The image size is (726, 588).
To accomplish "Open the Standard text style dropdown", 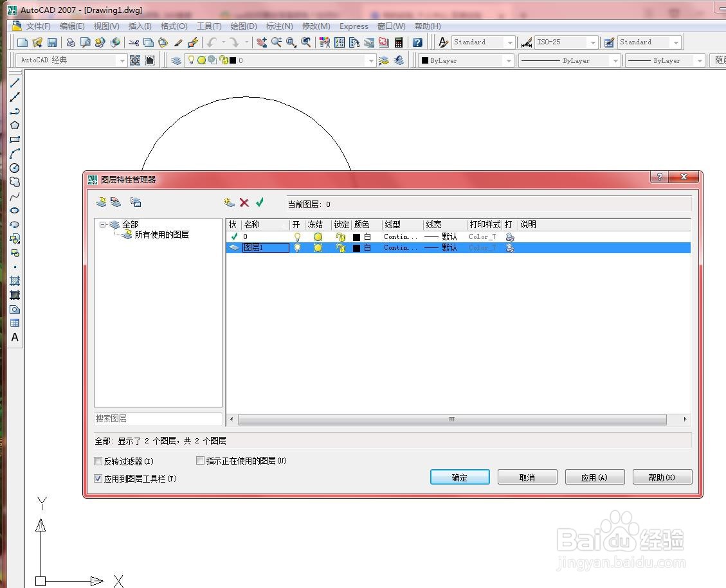I will click(510, 42).
